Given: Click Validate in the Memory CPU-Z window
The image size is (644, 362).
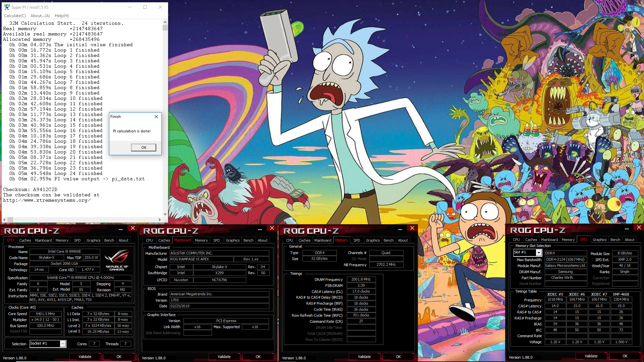Looking at the screenshot, I should pyautogui.click(x=364, y=357).
